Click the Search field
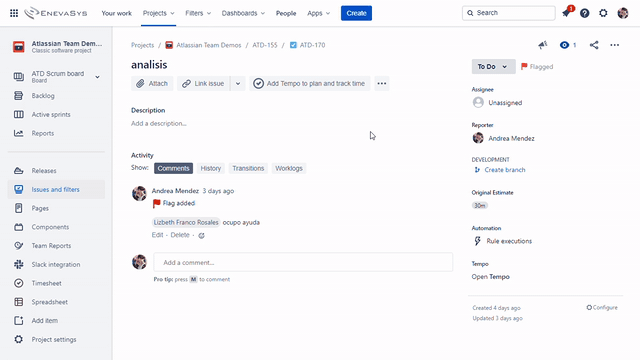640x360 pixels. click(x=509, y=13)
